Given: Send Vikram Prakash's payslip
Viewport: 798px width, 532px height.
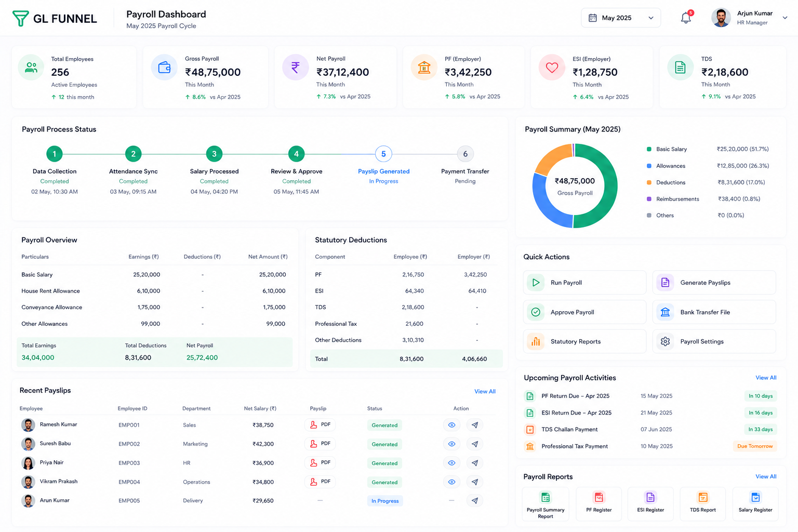Looking at the screenshot, I should (475, 482).
